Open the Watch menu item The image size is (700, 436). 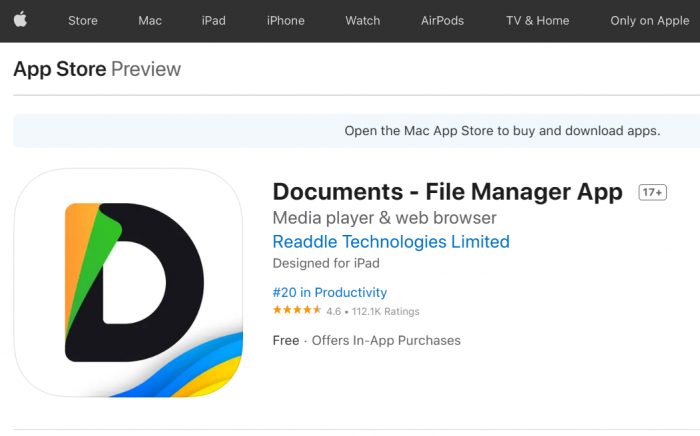[x=362, y=21]
